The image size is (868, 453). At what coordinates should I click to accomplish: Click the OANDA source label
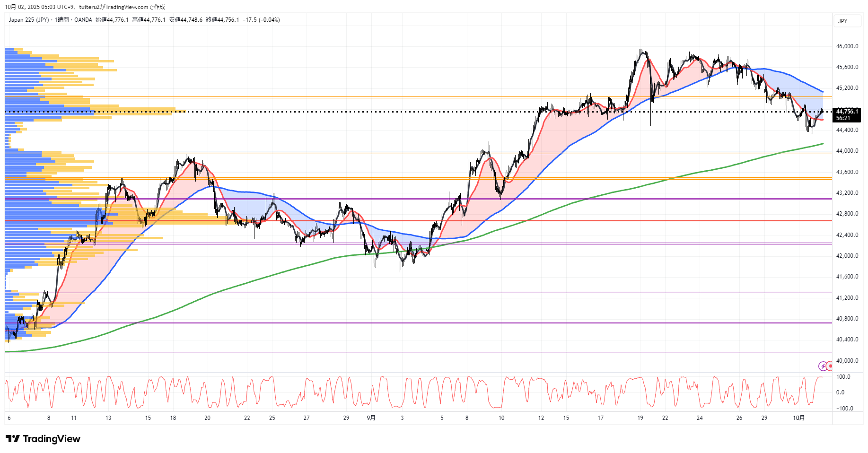(83, 20)
